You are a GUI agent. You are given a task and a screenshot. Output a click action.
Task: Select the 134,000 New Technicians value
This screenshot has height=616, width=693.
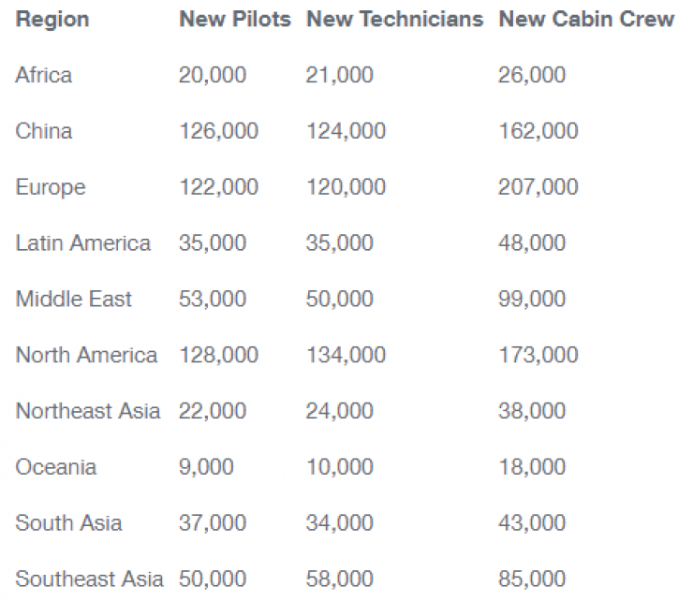346,356
